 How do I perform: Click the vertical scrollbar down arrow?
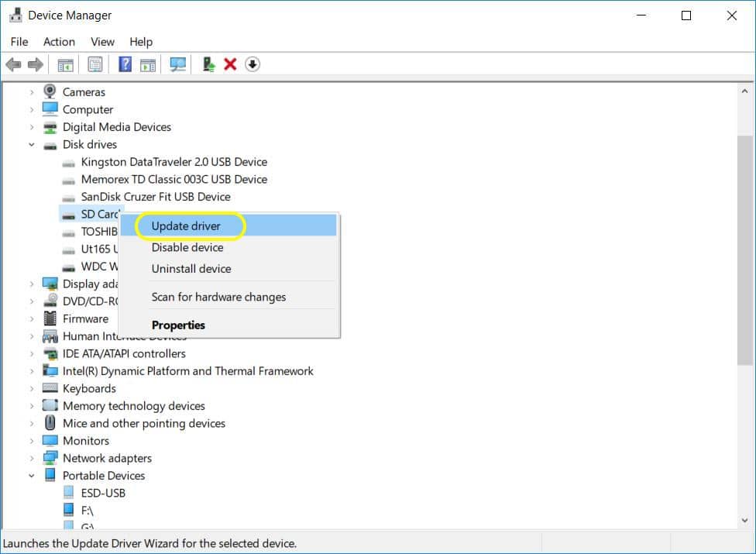[x=744, y=521]
